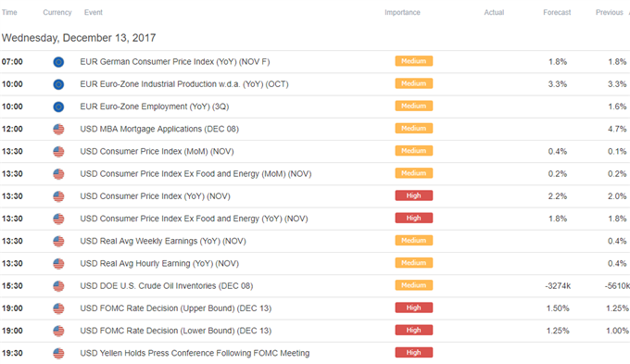Click the 15:30 time cell
This screenshot has width=630, height=364.
[12, 286]
